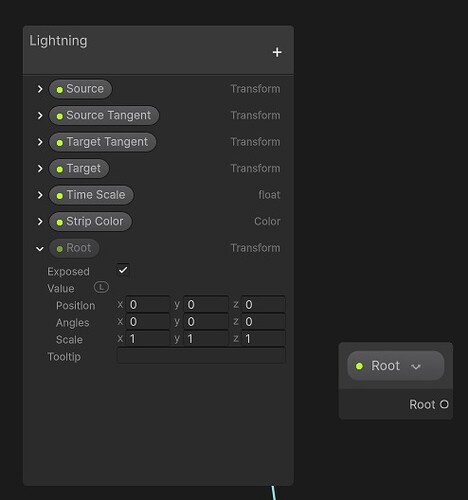Click green dot on Strip Color pill
This screenshot has width=468, height=500.
click(60, 222)
